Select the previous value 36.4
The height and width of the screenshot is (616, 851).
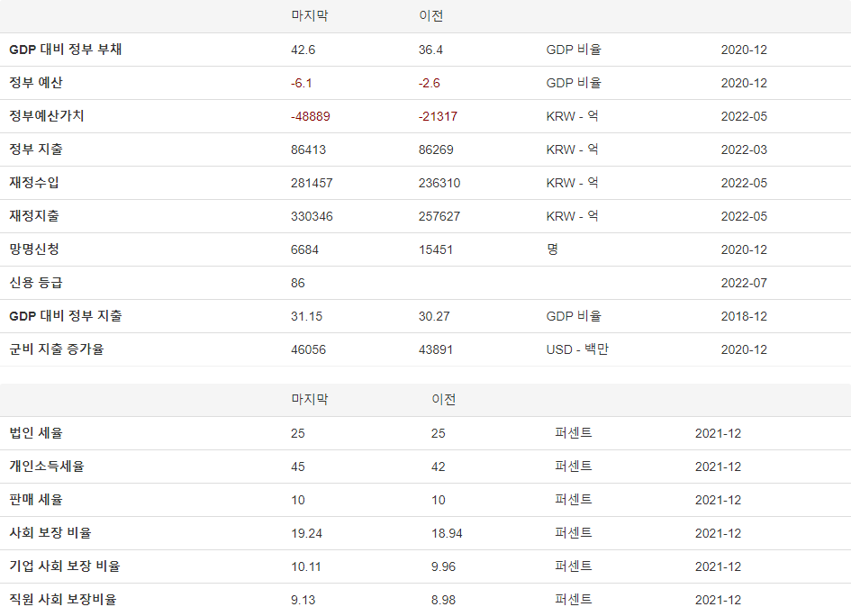tap(430, 50)
